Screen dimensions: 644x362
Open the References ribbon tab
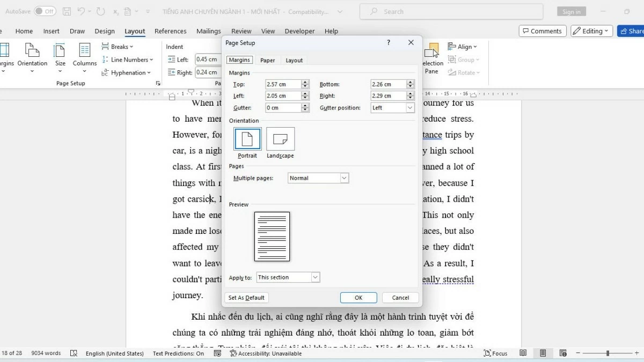click(x=170, y=31)
